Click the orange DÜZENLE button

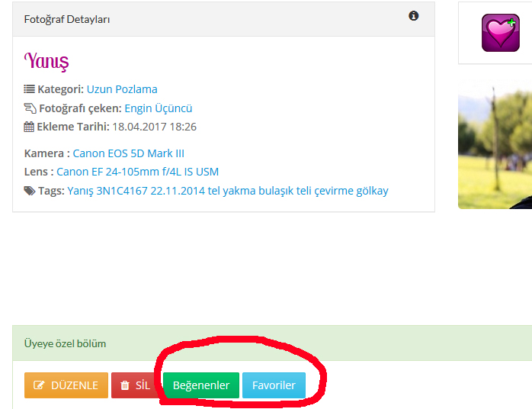coord(66,385)
